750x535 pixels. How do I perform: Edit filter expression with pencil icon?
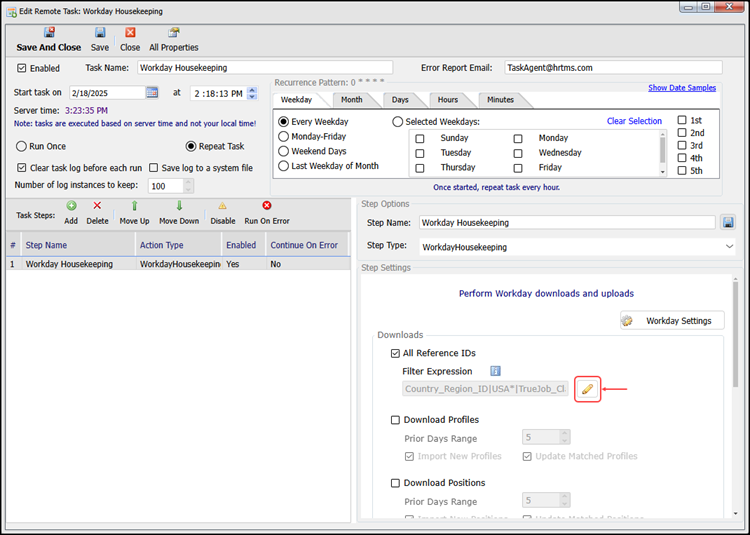(587, 389)
